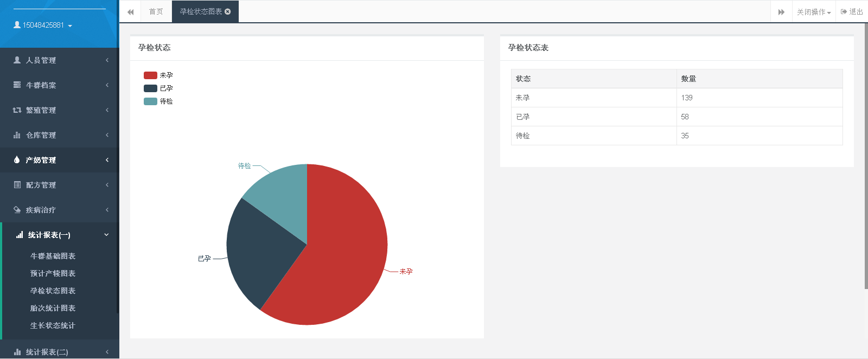Expand the 统计报表(二) menu chevron
Image resolution: width=868 pixels, height=359 pixels.
[x=107, y=352]
